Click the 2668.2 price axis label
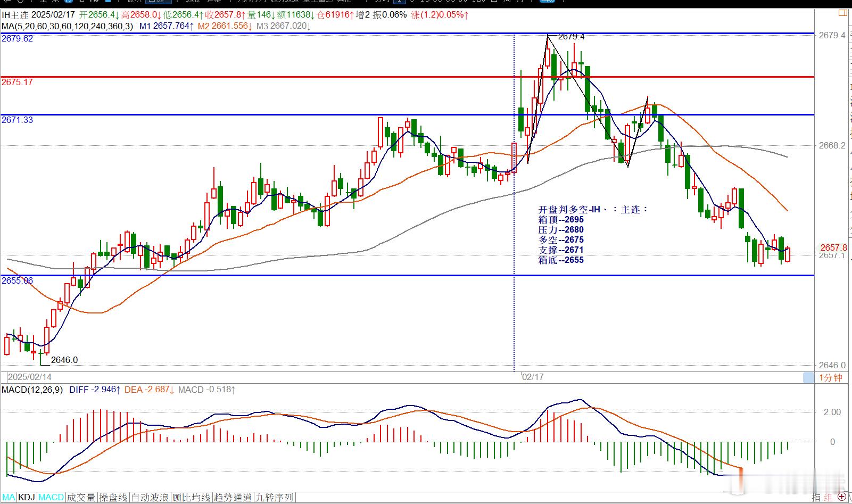 point(831,145)
